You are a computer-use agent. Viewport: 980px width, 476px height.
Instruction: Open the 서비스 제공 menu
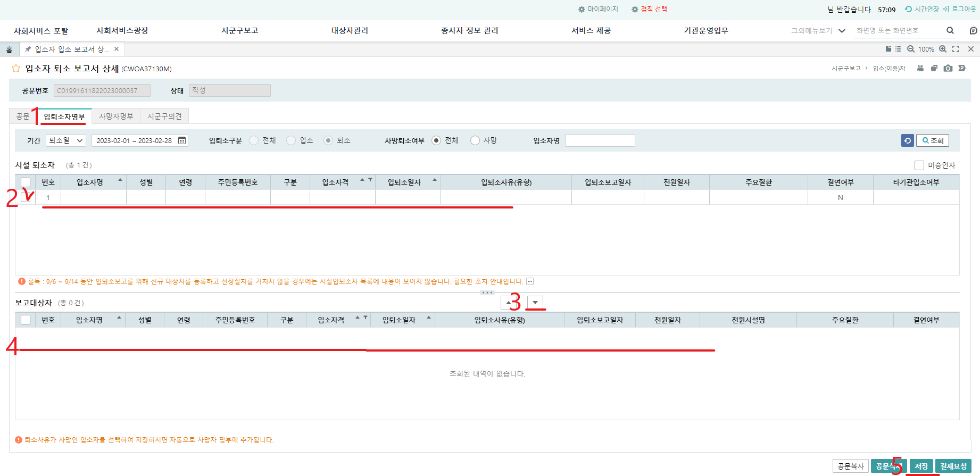coord(591,31)
